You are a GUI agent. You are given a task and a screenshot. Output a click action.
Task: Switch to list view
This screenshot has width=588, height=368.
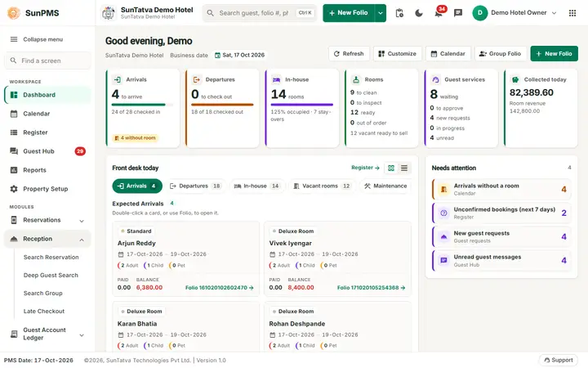(404, 168)
